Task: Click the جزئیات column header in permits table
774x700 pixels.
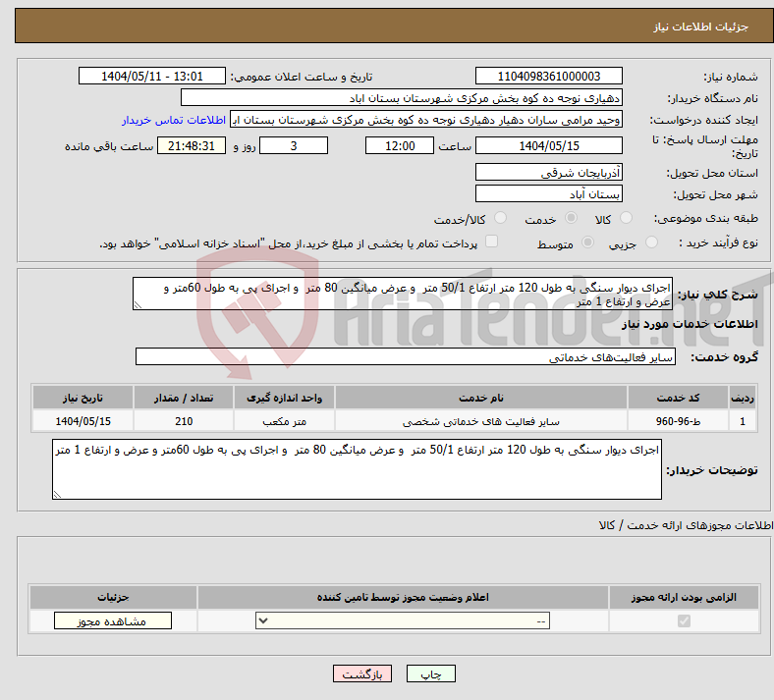Action: point(113,597)
